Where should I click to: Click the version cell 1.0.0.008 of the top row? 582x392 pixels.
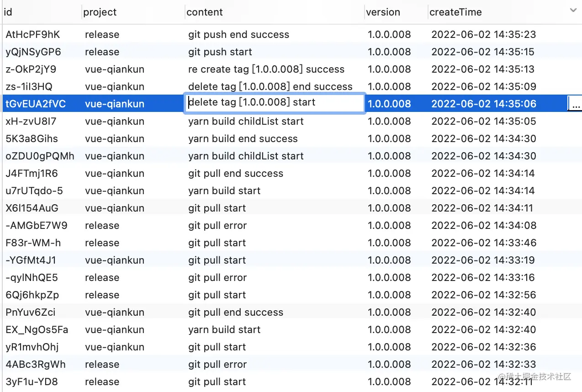click(389, 34)
